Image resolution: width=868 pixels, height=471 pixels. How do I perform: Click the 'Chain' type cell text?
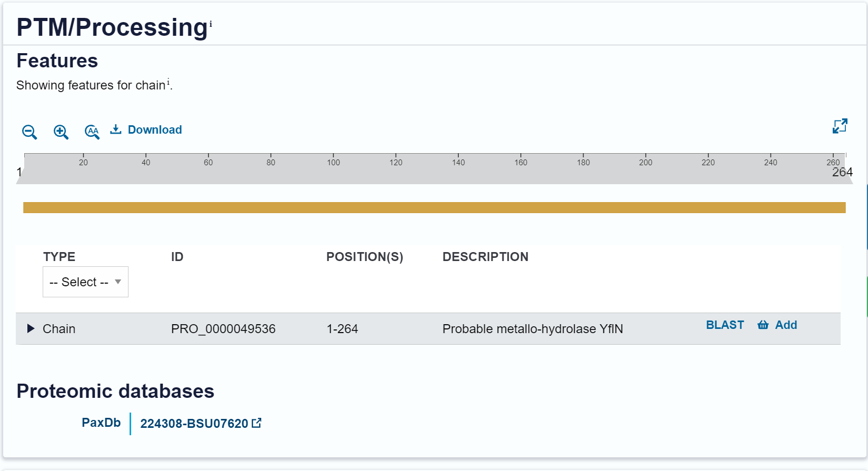59,329
